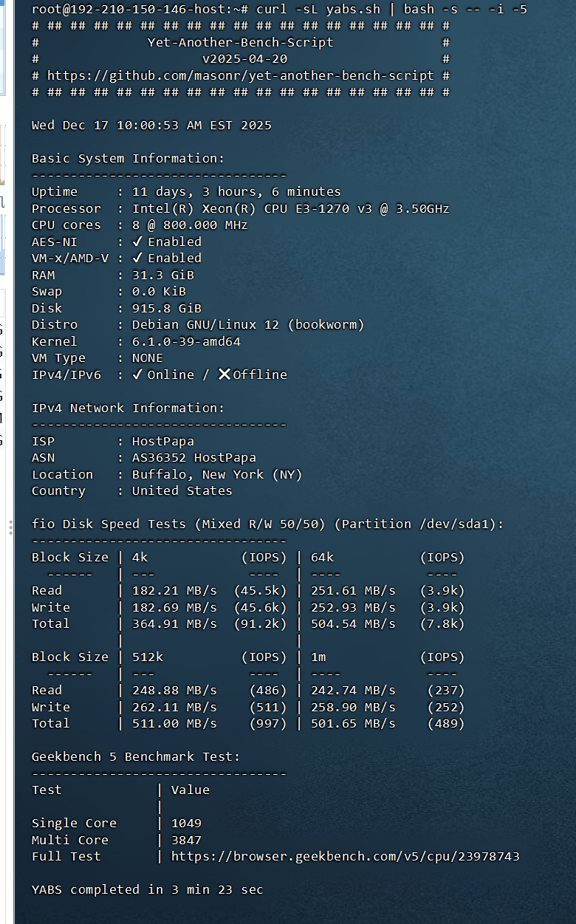Click the Buffalo, New York location value
The width and height of the screenshot is (576, 924).
(x=217, y=474)
